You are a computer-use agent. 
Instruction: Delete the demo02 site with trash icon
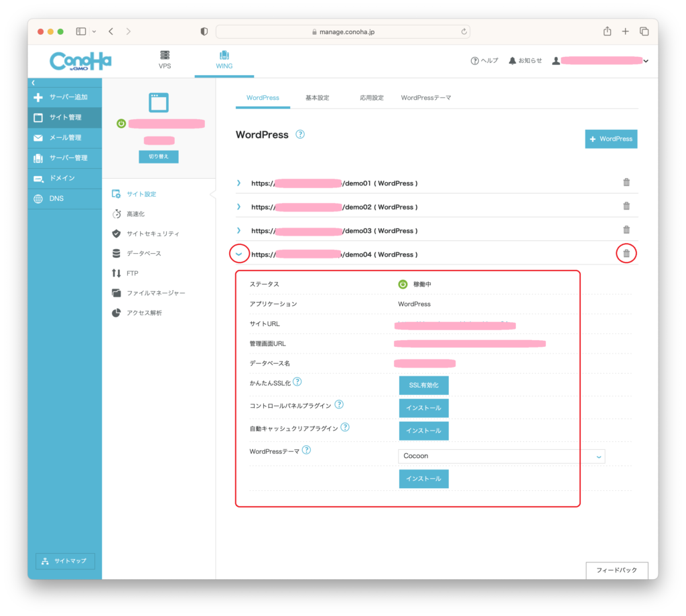626,206
